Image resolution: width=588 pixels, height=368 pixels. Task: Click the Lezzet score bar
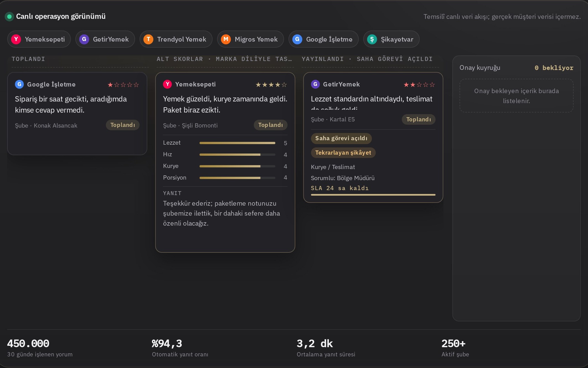point(237,143)
